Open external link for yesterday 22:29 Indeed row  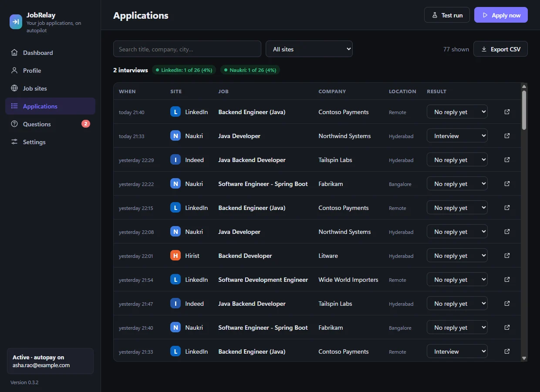(507, 160)
